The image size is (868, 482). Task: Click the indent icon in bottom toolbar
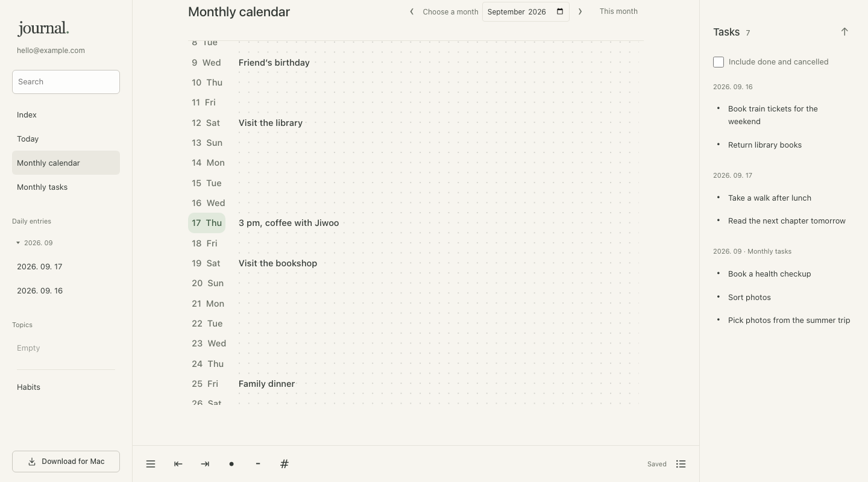(x=205, y=464)
